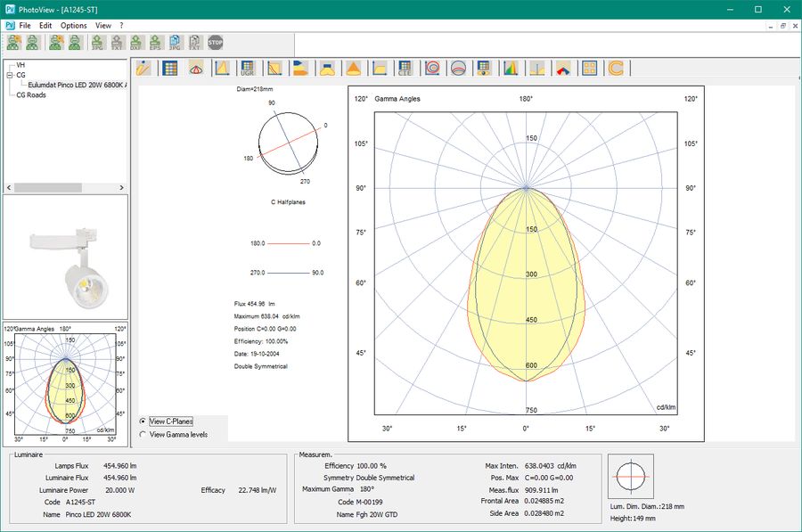802x532 pixels.
Task: Open the intensity table grid view
Action: 170,68
